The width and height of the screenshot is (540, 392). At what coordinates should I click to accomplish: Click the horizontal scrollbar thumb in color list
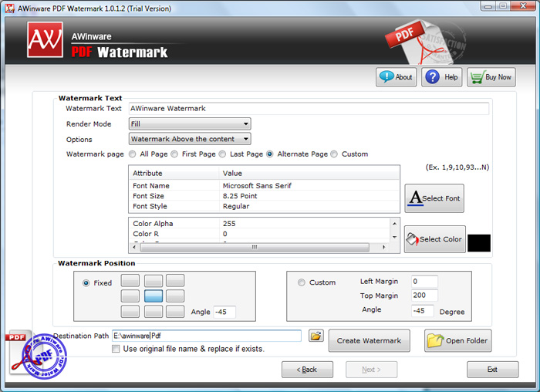coord(255,248)
